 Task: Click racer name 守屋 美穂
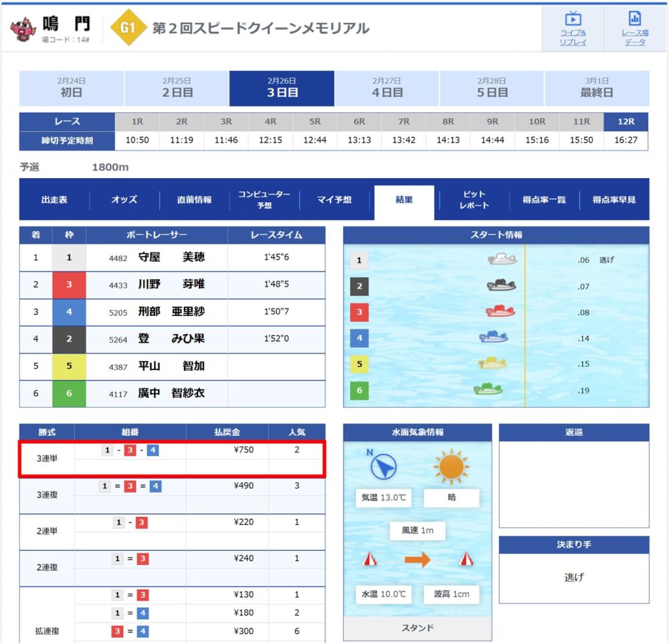(171, 257)
